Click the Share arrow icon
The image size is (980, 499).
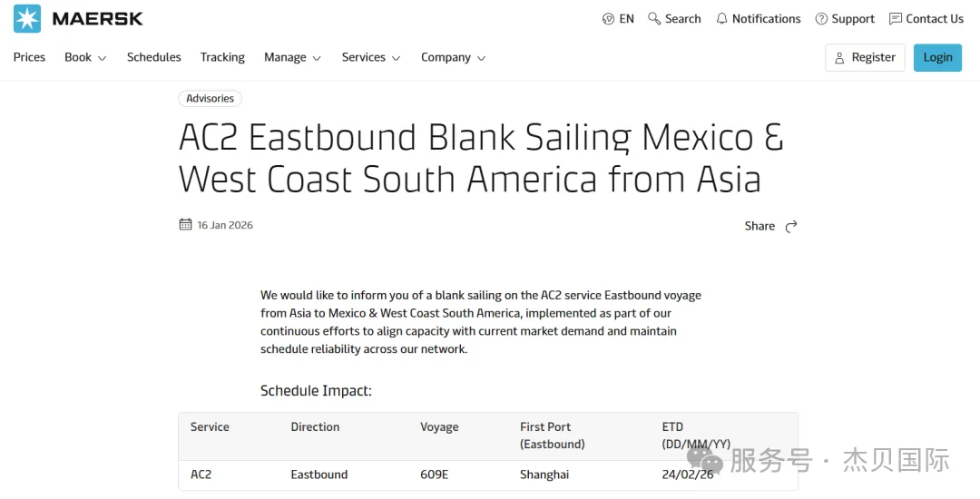click(791, 226)
